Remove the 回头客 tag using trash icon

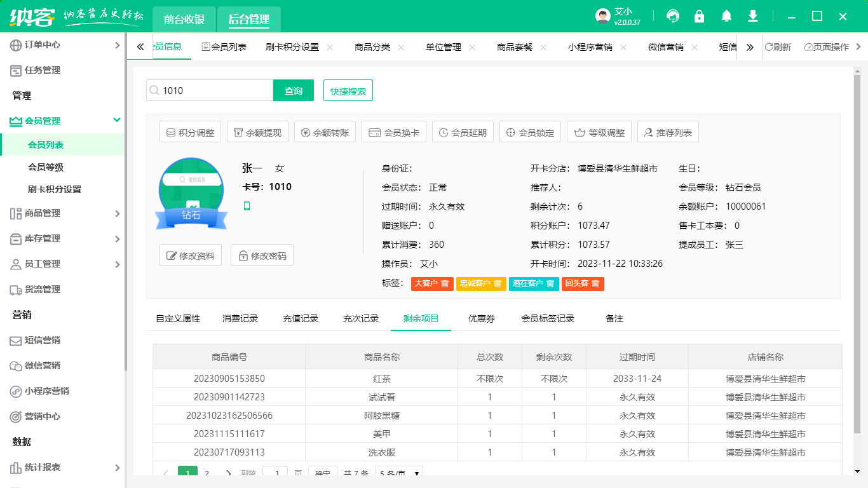click(x=595, y=283)
